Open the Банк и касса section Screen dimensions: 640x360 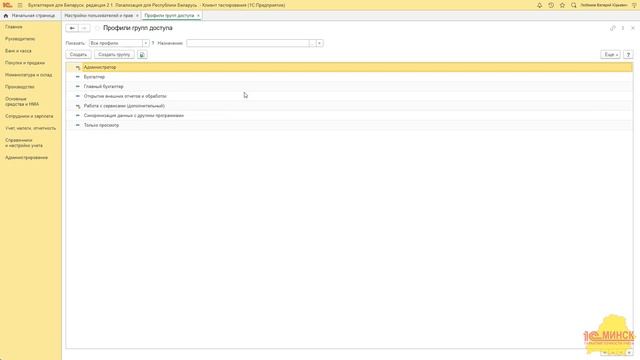pyautogui.click(x=18, y=51)
